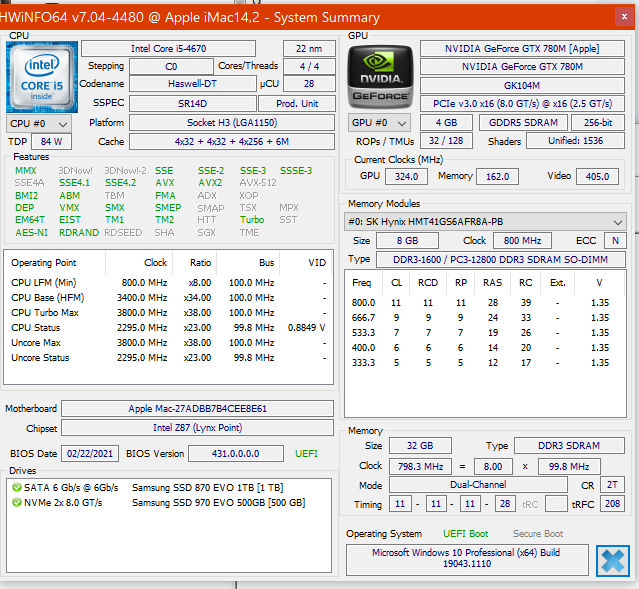Click the Haswell-DT codename field

pyautogui.click(x=192, y=84)
